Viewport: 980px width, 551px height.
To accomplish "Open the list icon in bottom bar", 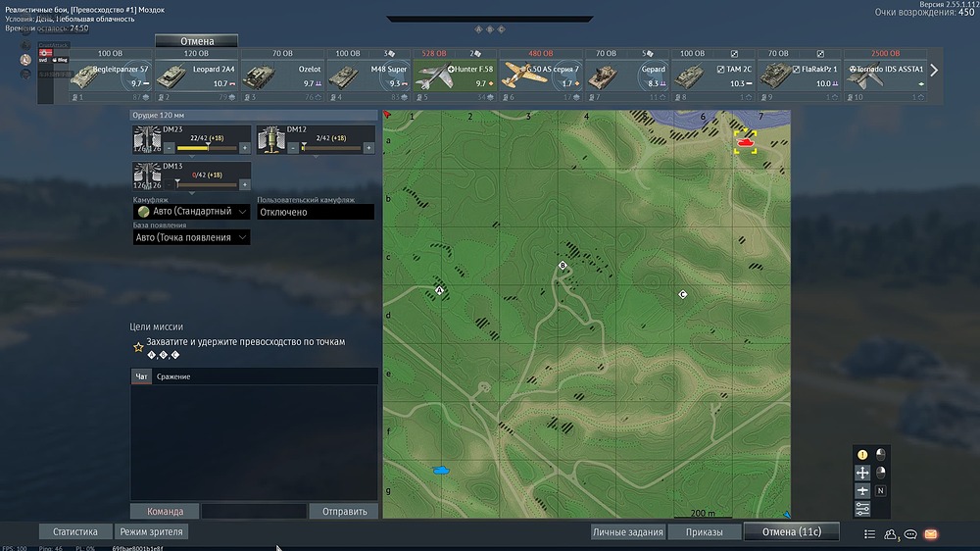I will 869,534.
